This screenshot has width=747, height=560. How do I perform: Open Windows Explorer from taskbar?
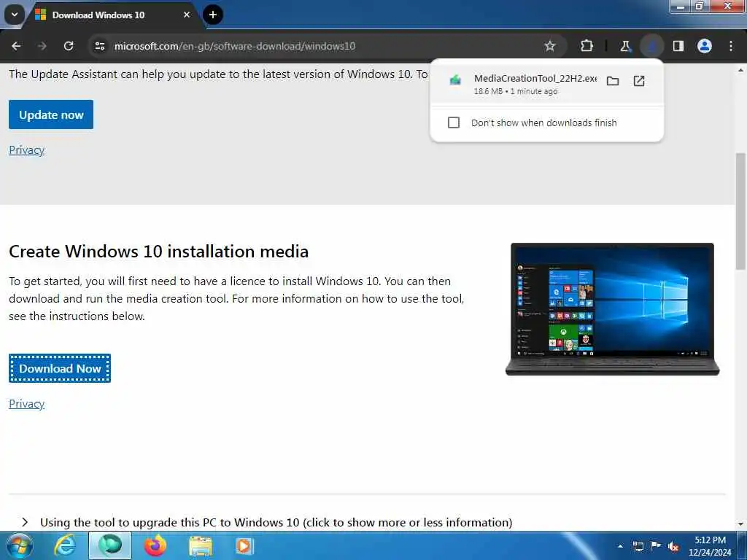click(200, 545)
